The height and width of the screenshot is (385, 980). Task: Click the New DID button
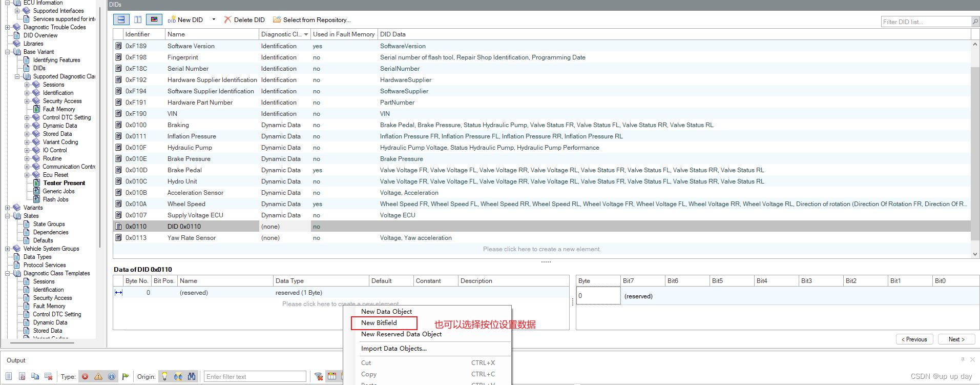coord(185,20)
